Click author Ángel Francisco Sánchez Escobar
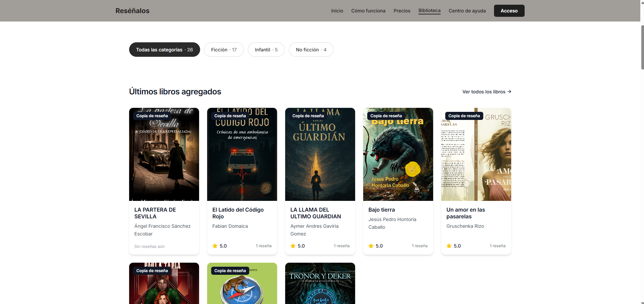The width and height of the screenshot is (644, 304). [x=162, y=230]
